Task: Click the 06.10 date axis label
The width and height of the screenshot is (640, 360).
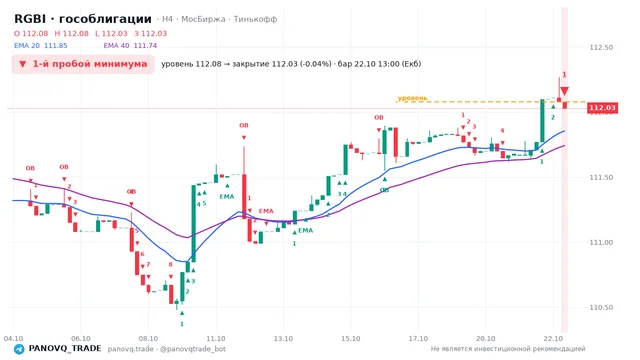Action: coord(80,338)
